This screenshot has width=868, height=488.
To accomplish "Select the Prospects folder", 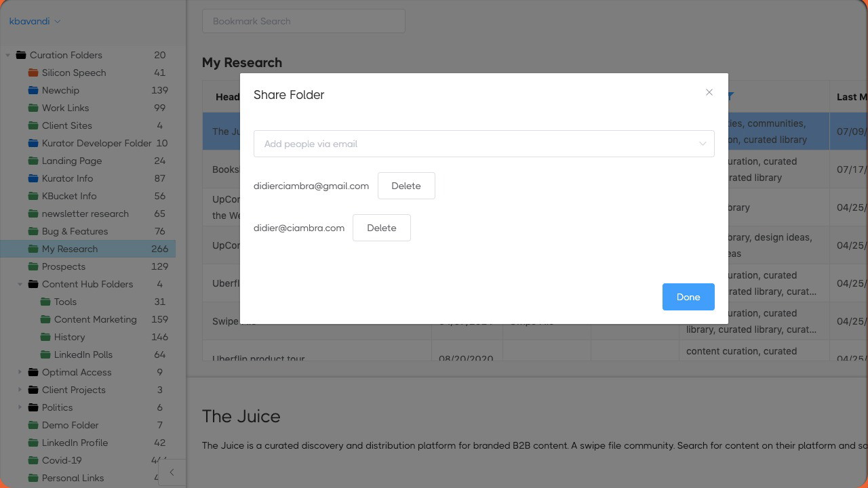I will (x=63, y=266).
